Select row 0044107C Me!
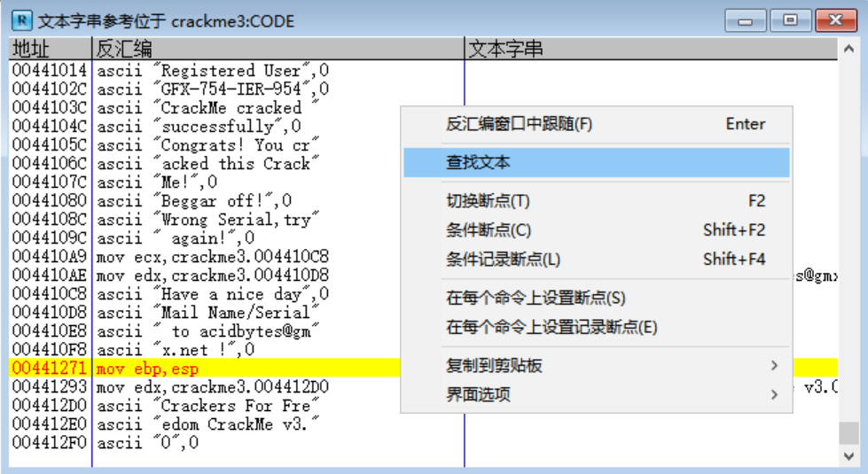868x474 pixels. 205,183
